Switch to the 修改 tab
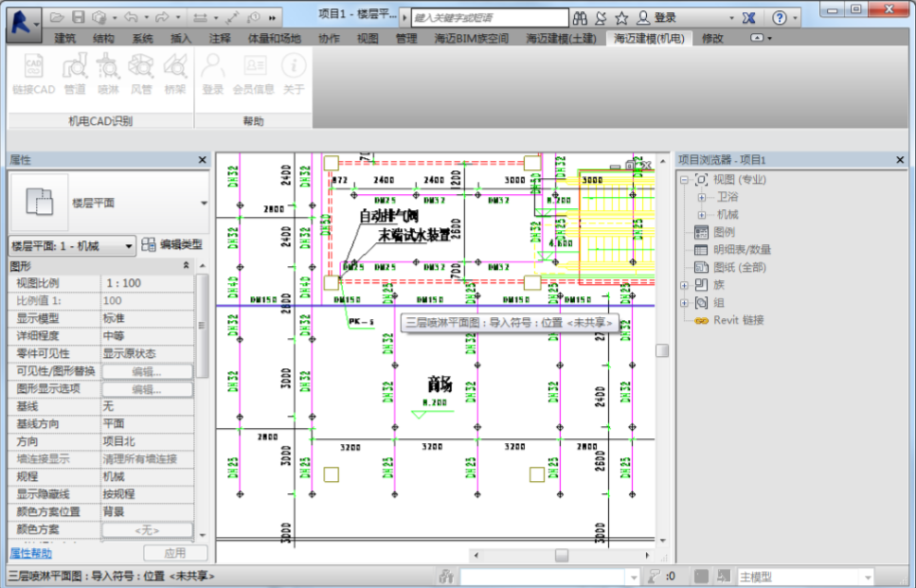The width and height of the screenshot is (916, 588). 712,39
